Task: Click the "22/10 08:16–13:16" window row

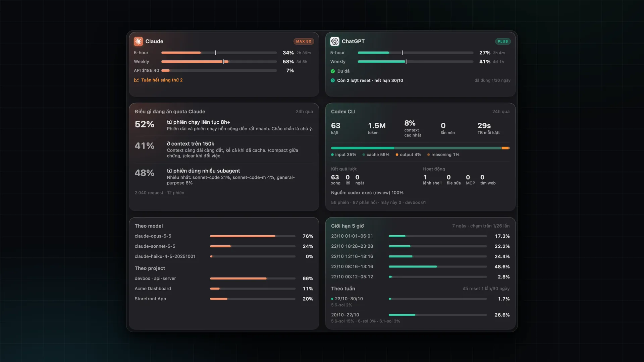Action: tap(420, 267)
